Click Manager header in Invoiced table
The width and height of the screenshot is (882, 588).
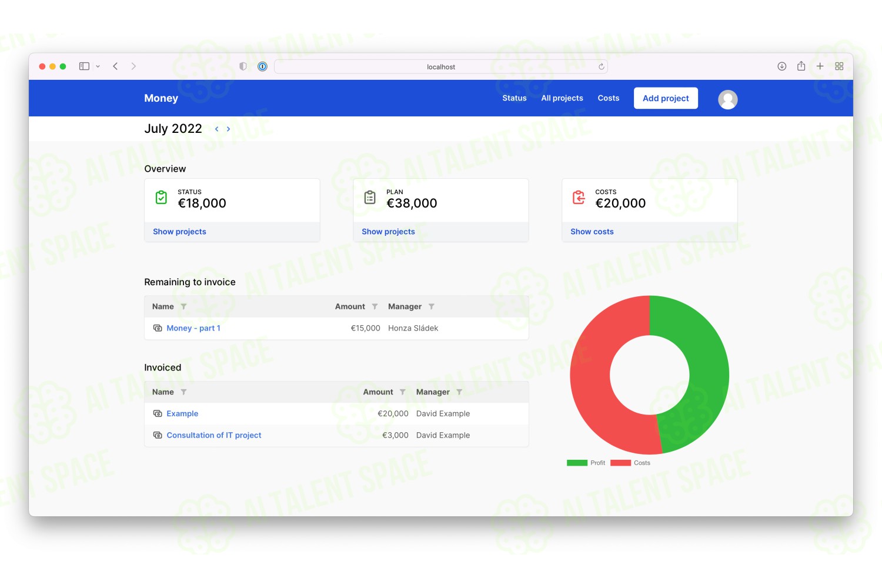point(433,392)
